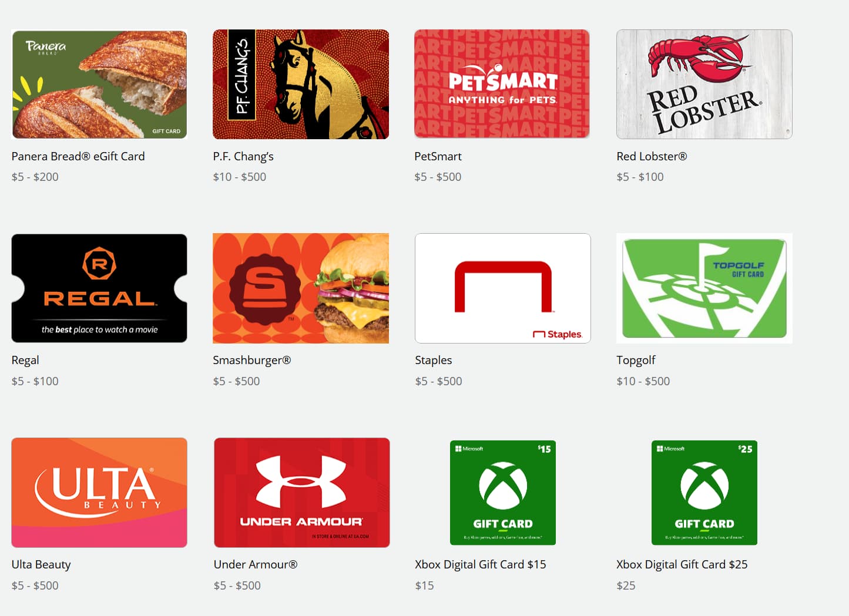Screen dimensions: 849x616
Task: Open the Staples gift card image
Action: [x=502, y=288]
